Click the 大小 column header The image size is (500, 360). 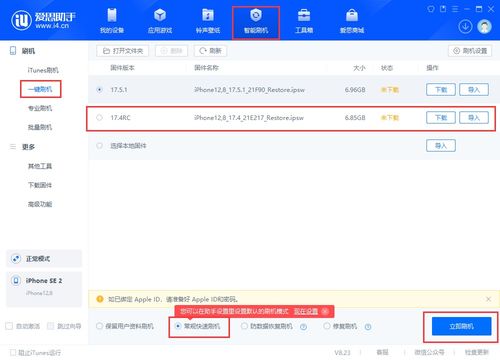point(359,68)
